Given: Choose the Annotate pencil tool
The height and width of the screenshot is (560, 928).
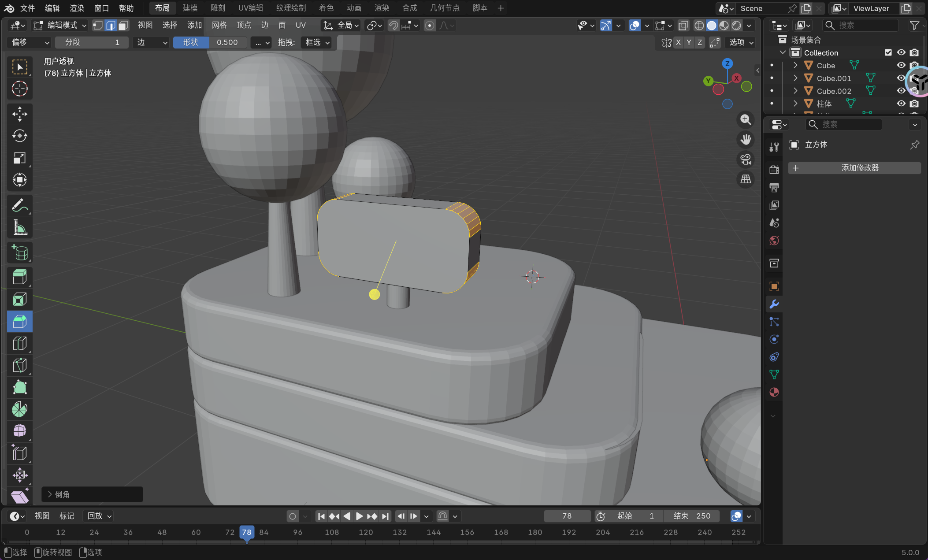Looking at the screenshot, I should click(19, 205).
